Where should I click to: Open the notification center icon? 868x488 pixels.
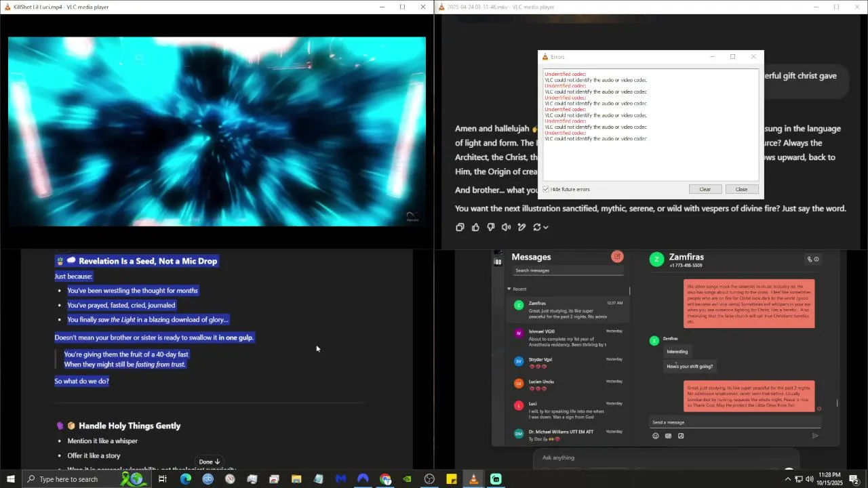tap(854, 479)
